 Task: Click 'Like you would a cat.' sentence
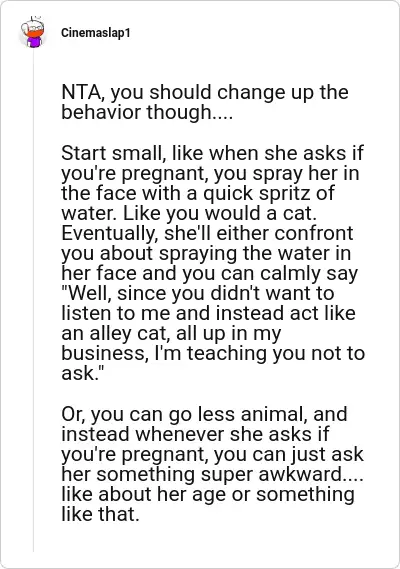tap(220, 213)
